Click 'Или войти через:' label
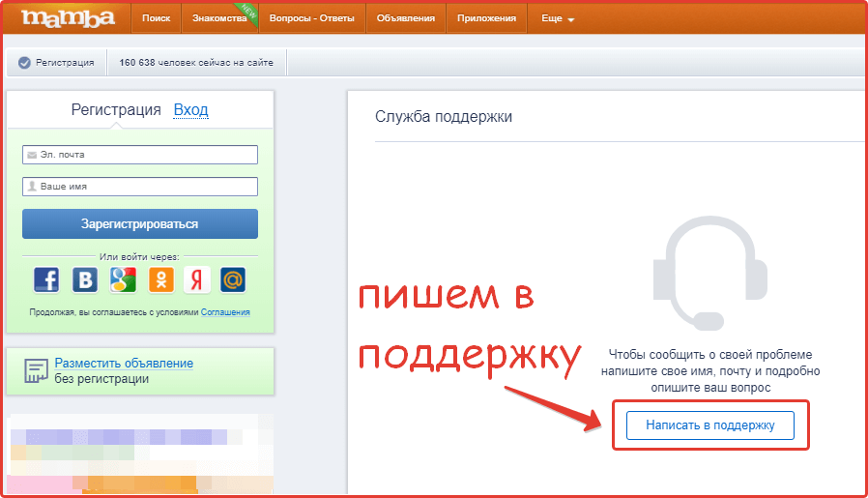Viewport: 868px width, 498px height. coord(139,257)
